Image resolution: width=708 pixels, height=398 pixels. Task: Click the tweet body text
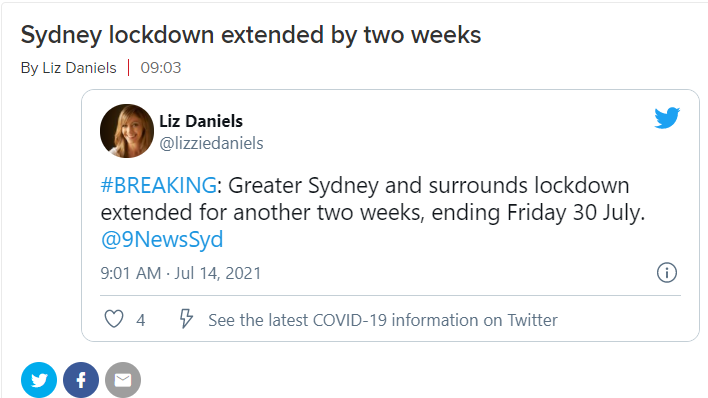(x=373, y=212)
